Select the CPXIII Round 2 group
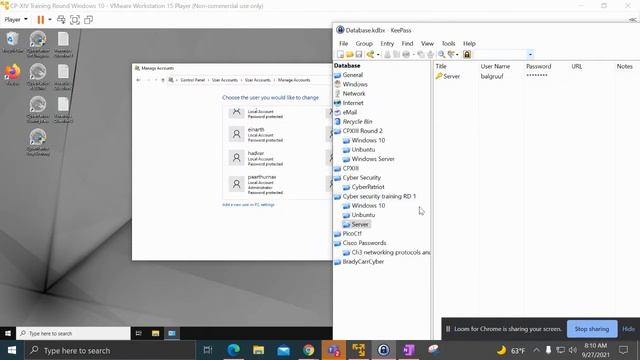This screenshot has height=360, width=640. click(x=362, y=131)
